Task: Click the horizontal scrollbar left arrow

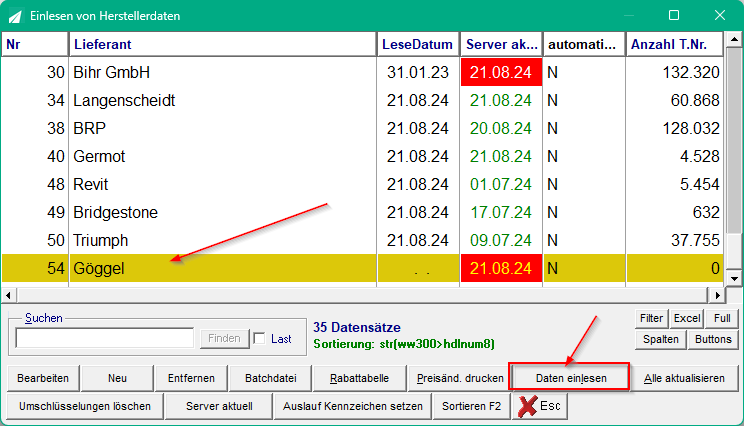Action: [8, 295]
